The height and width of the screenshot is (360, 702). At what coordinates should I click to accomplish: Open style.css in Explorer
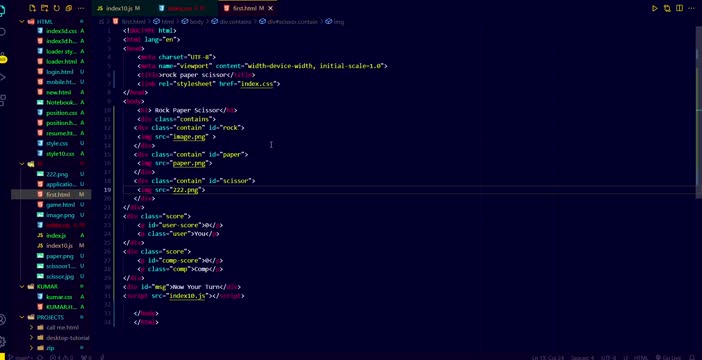(x=57, y=143)
